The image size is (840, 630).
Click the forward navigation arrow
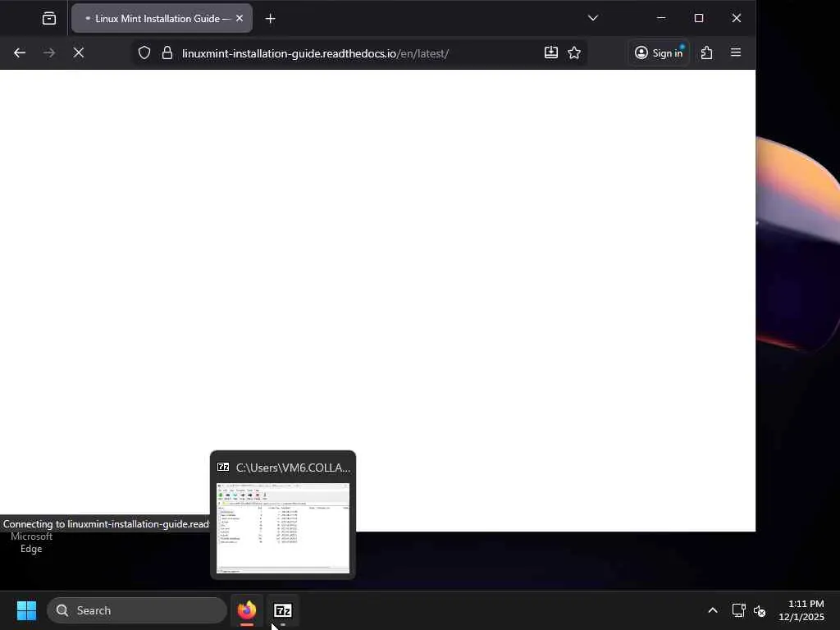click(x=49, y=52)
